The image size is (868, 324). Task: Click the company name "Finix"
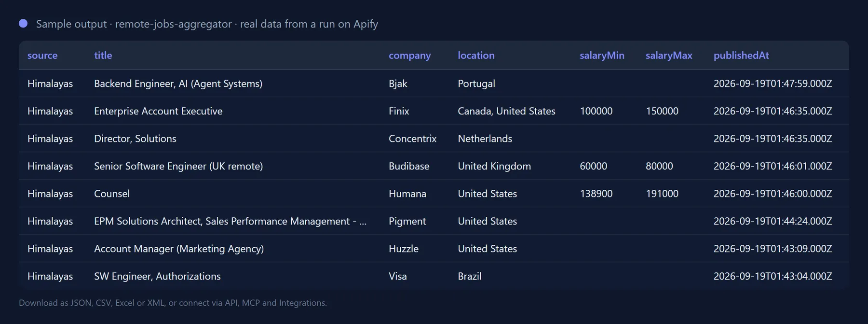point(399,111)
